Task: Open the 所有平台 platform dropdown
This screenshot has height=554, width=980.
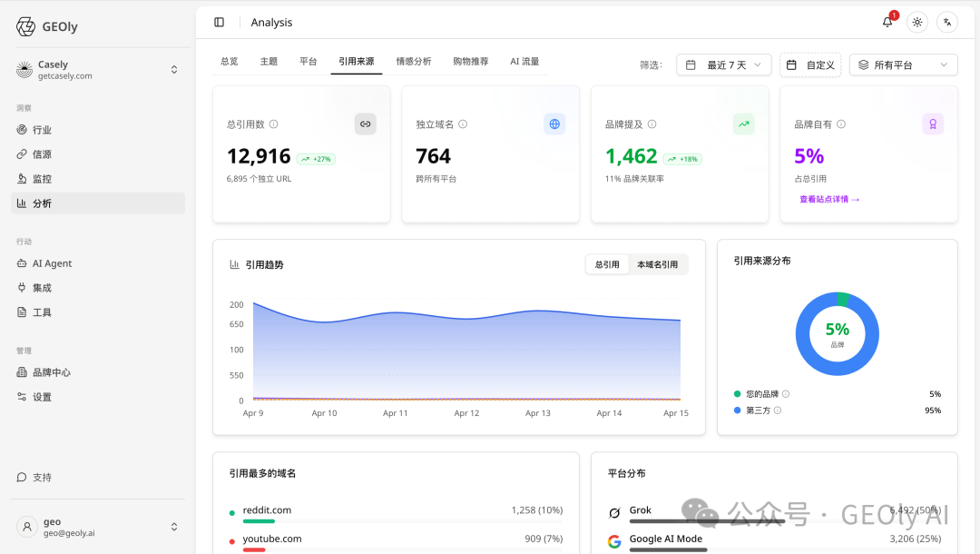Action: tap(904, 65)
